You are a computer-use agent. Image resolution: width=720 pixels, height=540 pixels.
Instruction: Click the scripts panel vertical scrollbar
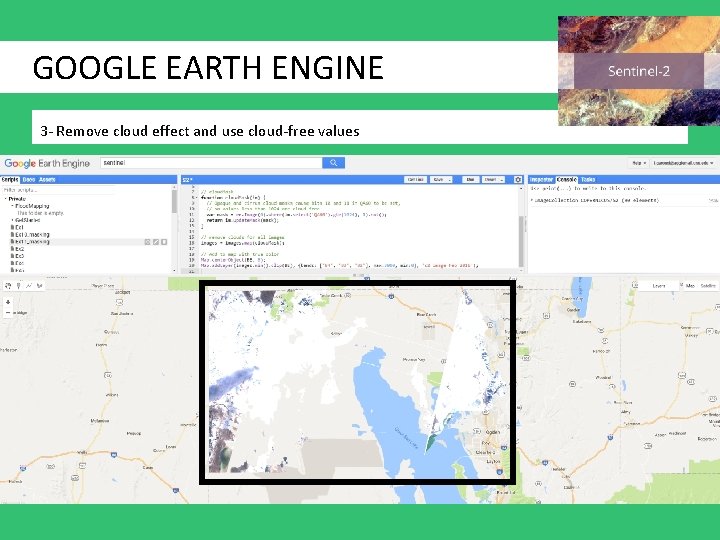[174, 201]
